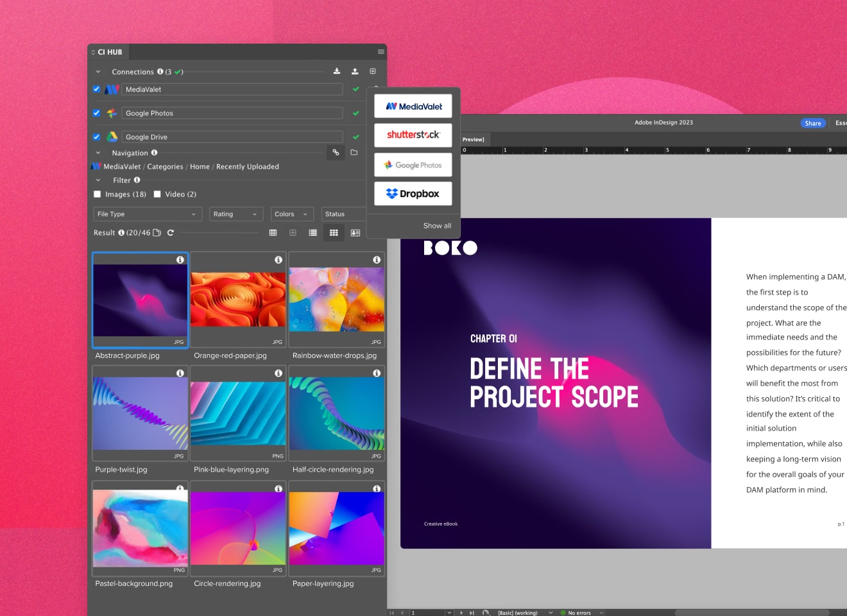This screenshot has height=616, width=847.
Task: Click info icon on Rainbow-water-drops.jpg thumbnail
Action: tap(377, 260)
